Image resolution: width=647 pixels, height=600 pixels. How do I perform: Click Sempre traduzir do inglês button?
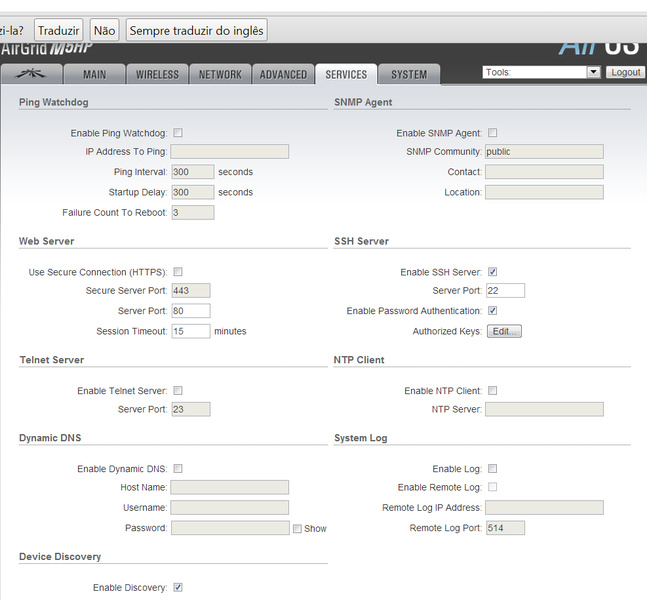[x=197, y=30]
